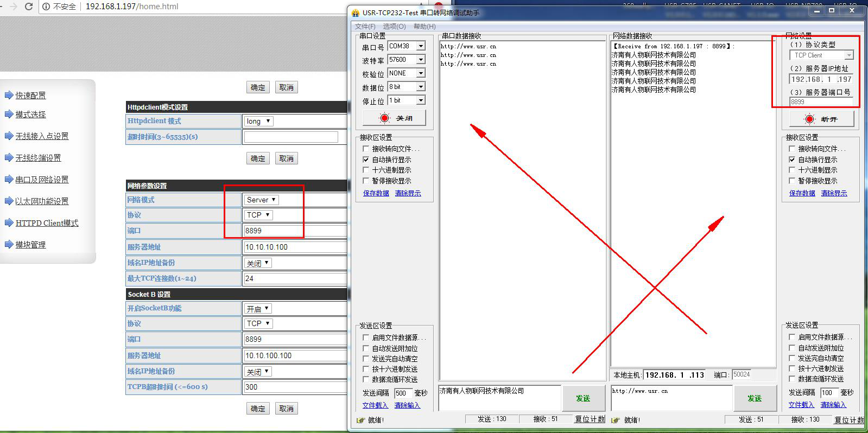Uncheck 自动换行显示 in network receive settings
The height and width of the screenshot is (433, 868).
[x=792, y=160]
